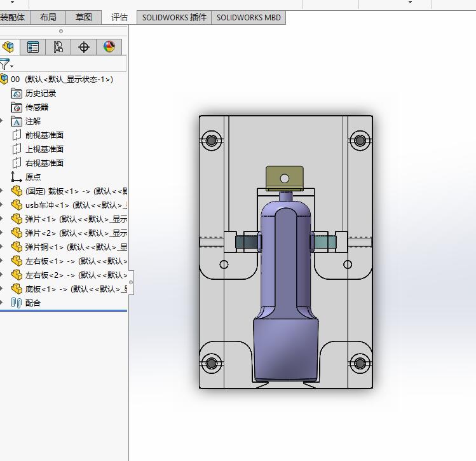Open the FeatureManager design tree tab
Screen dimensions: 476x461
(8, 47)
